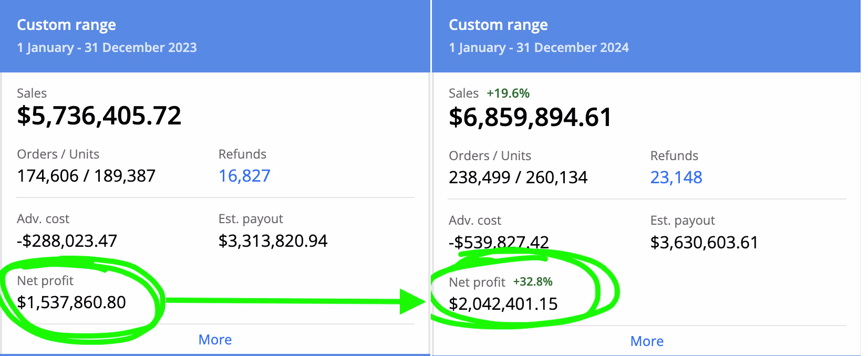Image resolution: width=868 pixels, height=356 pixels.
Task: Open the More link in the 2024 panel
Action: (x=647, y=341)
